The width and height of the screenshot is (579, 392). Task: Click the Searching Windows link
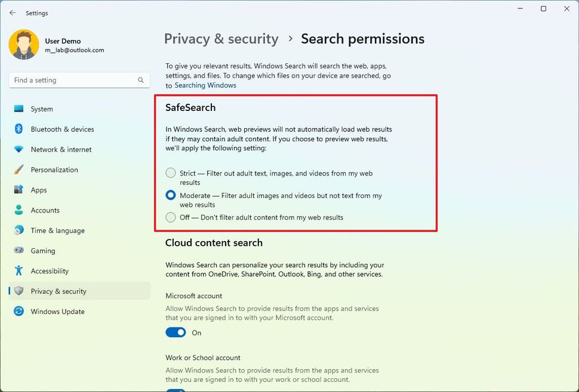click(205, 85)
